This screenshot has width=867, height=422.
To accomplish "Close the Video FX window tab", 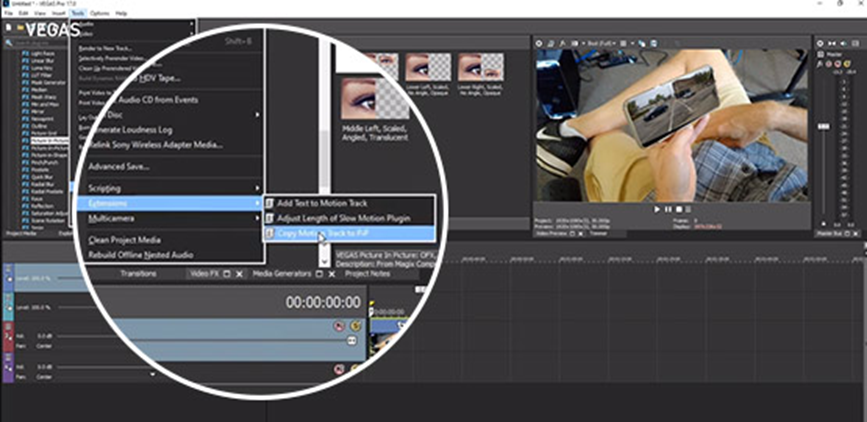I will (x=239, y=274).
